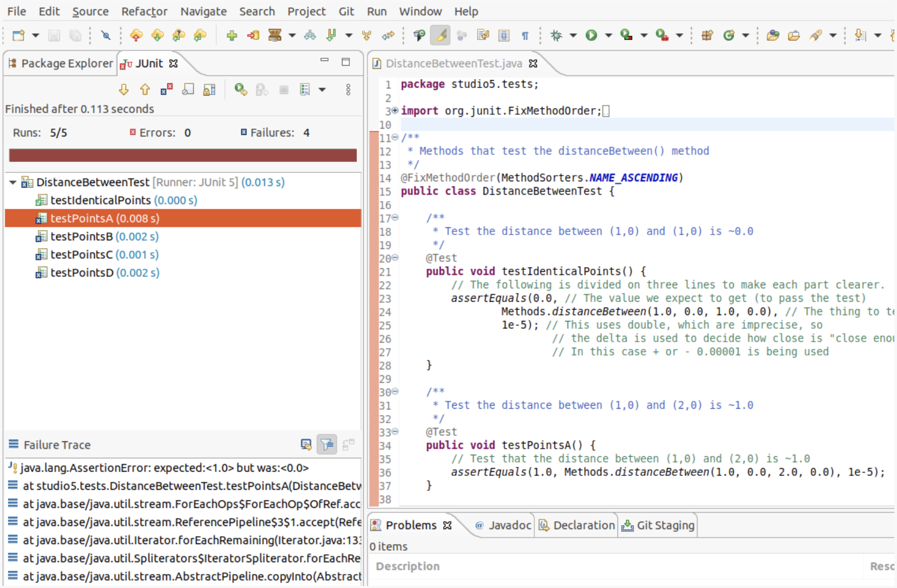Click the green Run button icon
The width and height of the screenshot is (897, 588).
591,35
